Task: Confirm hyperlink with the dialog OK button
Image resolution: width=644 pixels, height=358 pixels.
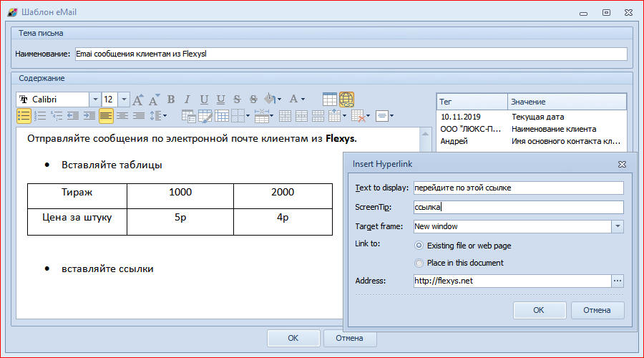Action: pos(539,310)
